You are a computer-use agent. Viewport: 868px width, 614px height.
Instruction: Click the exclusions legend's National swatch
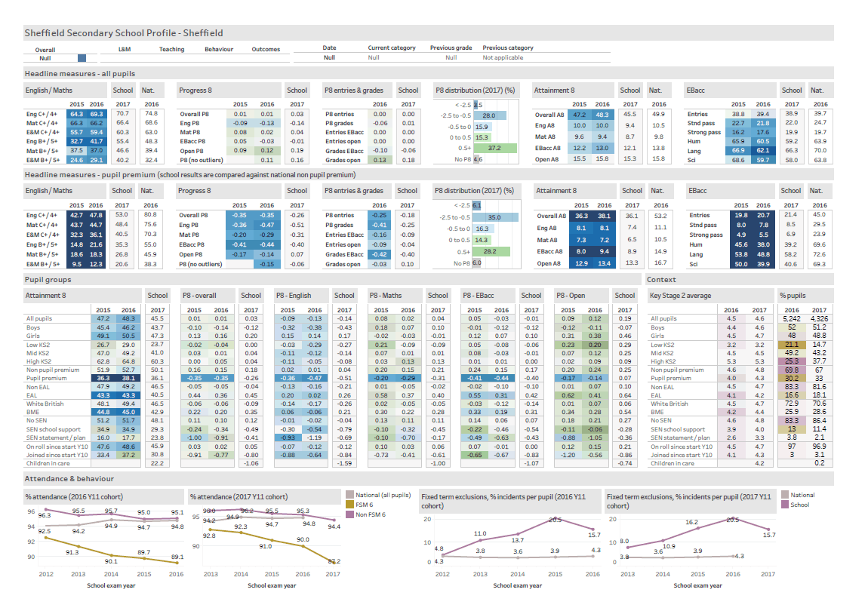coord(785,495)
